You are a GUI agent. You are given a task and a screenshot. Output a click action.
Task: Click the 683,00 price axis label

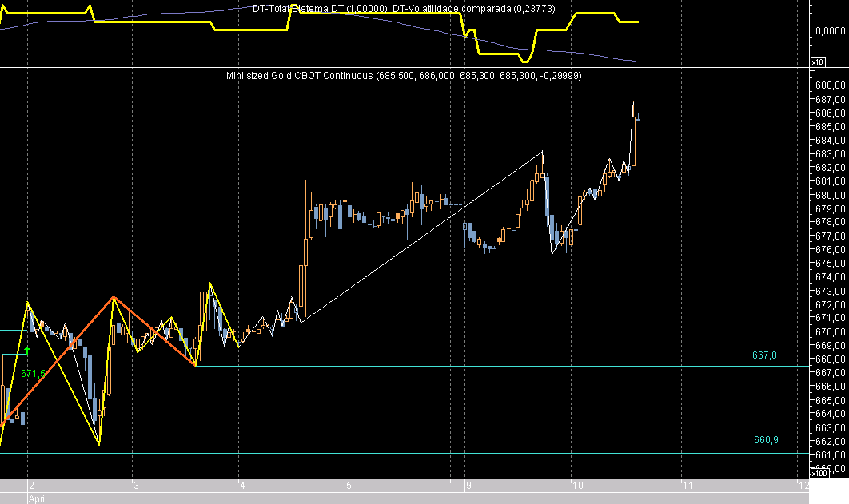(x=831, y=154)
